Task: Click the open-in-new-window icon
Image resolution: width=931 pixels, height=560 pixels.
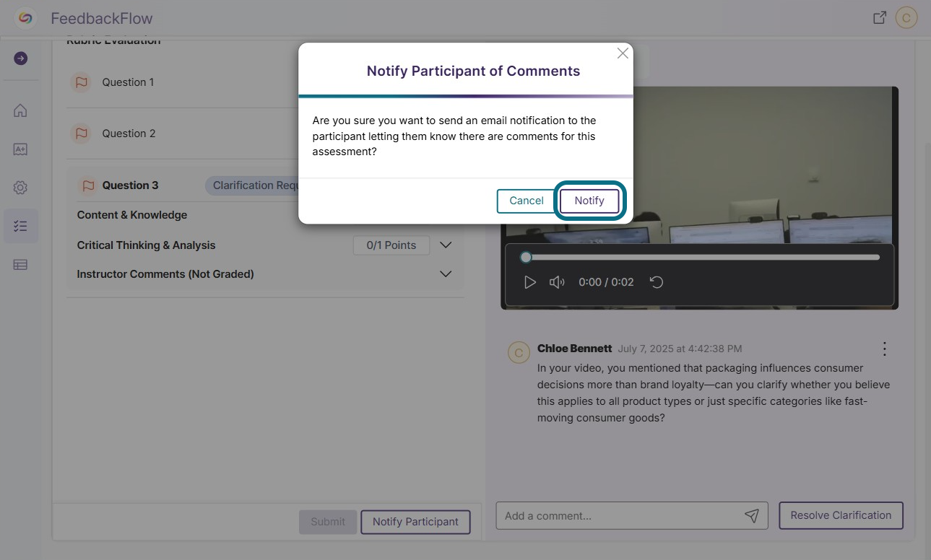Action: tap(880, 18)
